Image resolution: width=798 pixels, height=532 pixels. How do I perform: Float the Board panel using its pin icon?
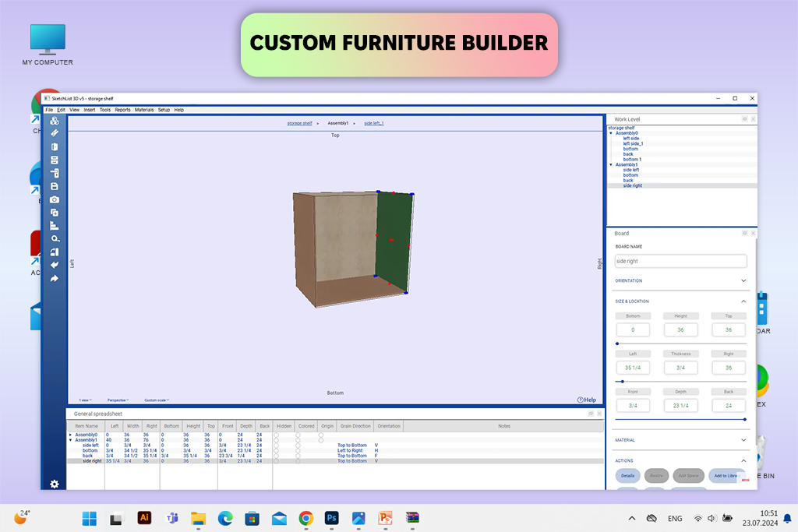(x=744, y=233)
